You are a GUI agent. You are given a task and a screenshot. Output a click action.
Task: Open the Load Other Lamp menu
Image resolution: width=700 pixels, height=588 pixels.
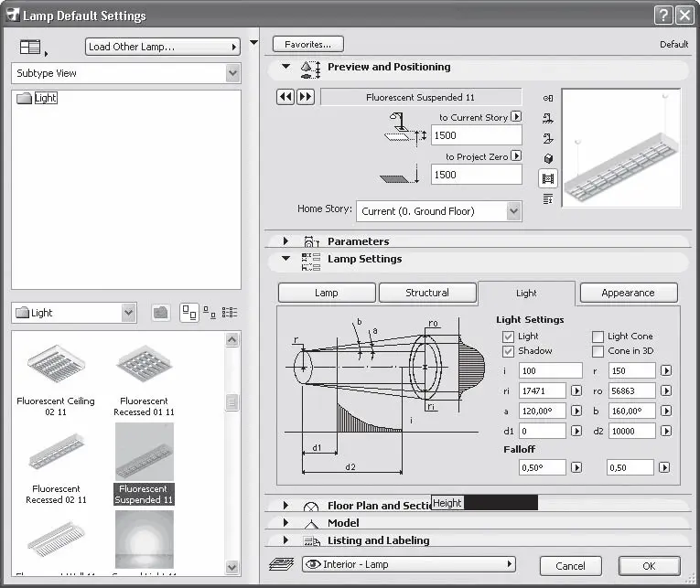pos(163,47)
